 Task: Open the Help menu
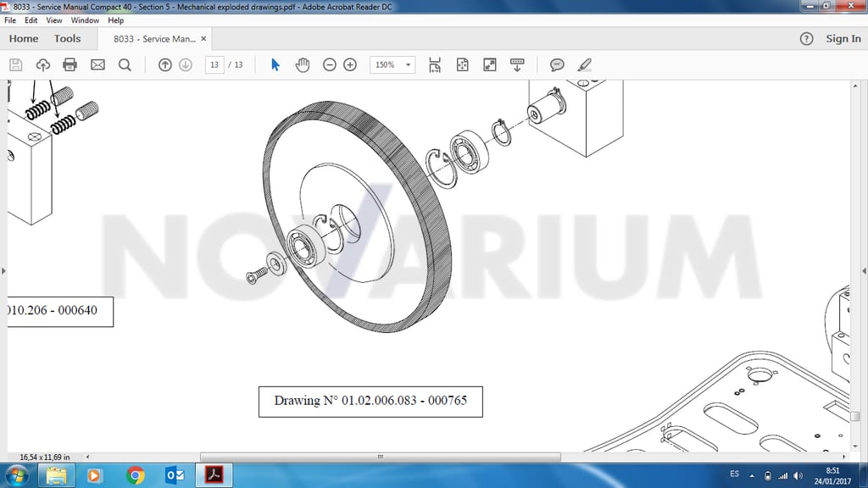click(x=115, y=20)
